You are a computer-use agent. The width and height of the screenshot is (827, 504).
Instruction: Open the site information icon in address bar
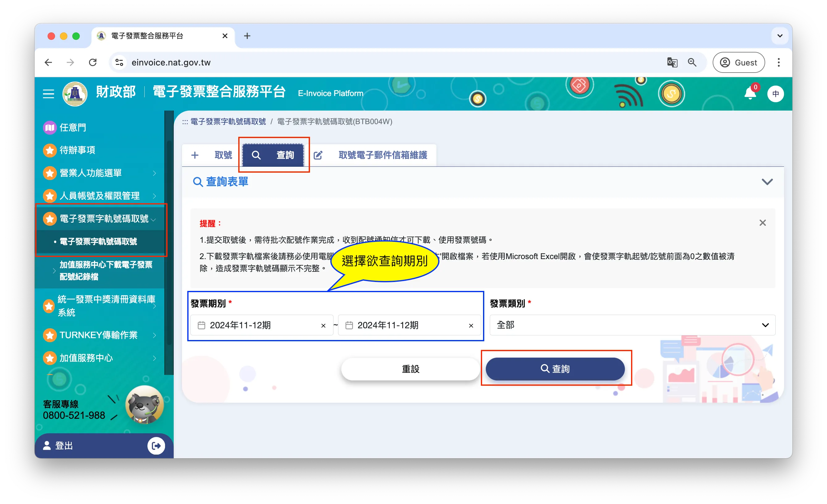pos(119,62)
